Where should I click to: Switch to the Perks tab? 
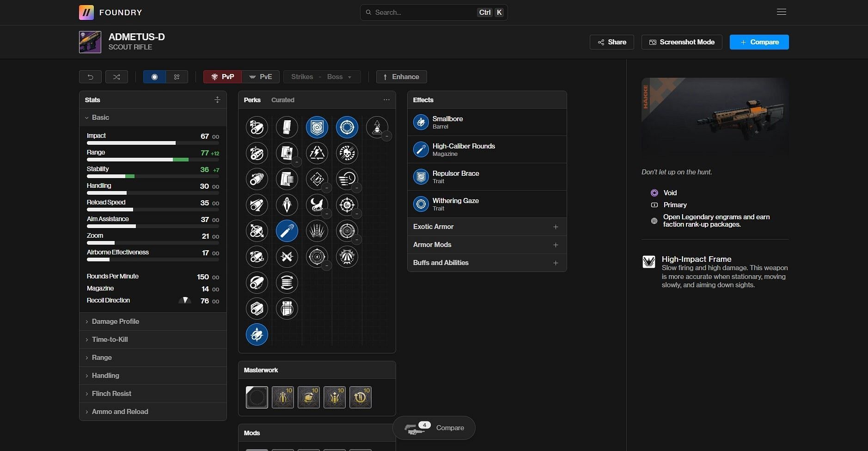[x=252, y=100]
